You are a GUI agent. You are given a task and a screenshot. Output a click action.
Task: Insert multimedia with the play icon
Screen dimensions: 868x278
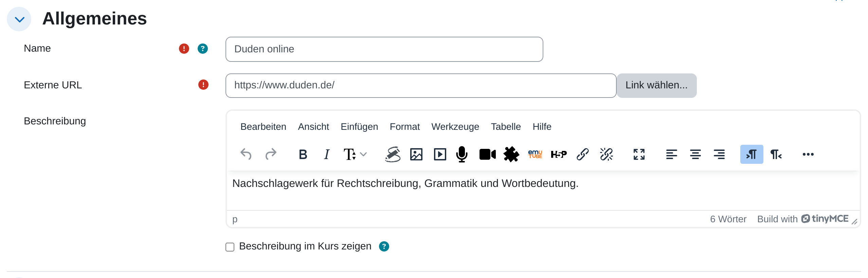[440, 154]
